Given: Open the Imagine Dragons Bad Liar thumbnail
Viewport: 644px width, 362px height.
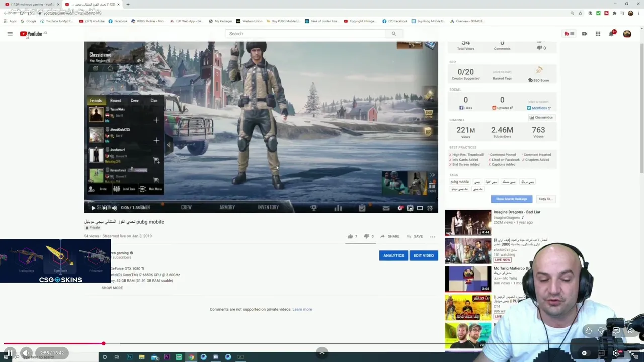Looking at the screenshot, I should pyautogui.click(x=468, y=222).
